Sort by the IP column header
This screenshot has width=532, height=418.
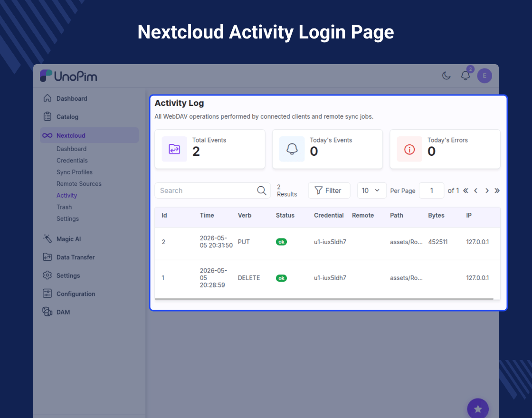coord(469,216)
